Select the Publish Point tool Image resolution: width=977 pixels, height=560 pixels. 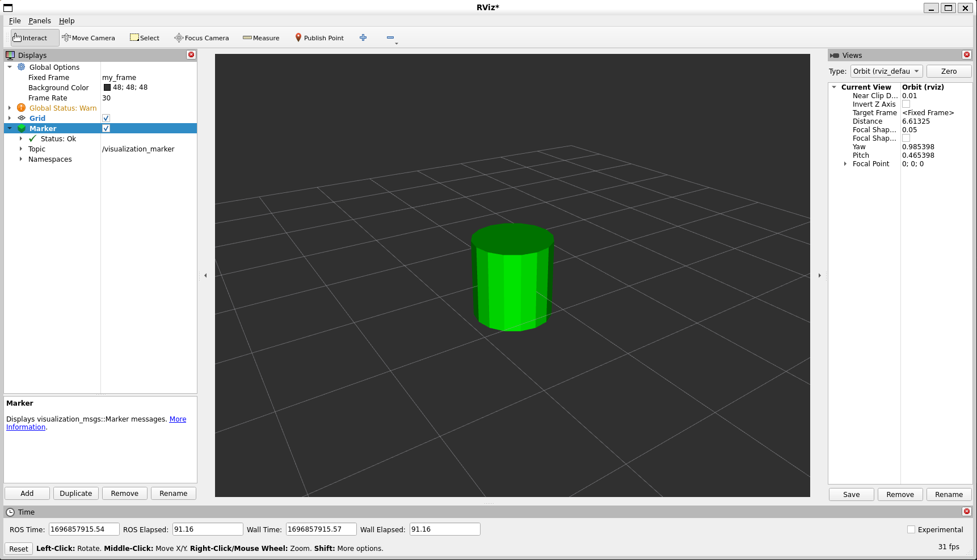(x=319, y=37)
